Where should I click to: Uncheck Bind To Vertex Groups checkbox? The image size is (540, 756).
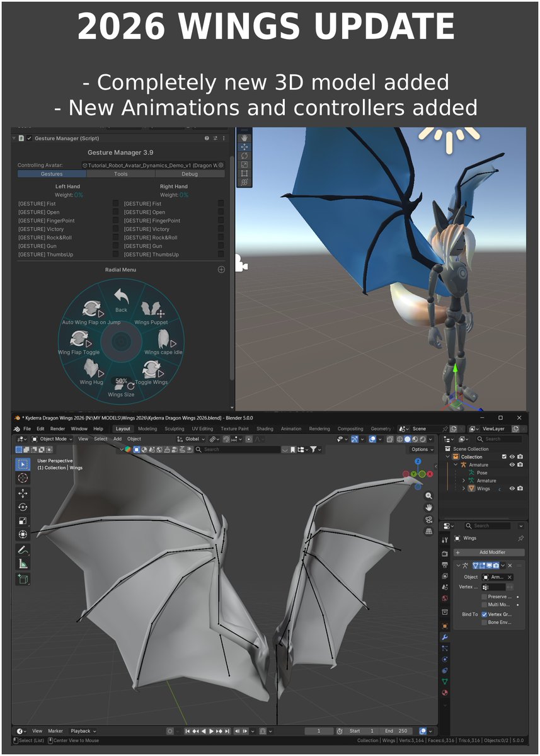[484, 614]
